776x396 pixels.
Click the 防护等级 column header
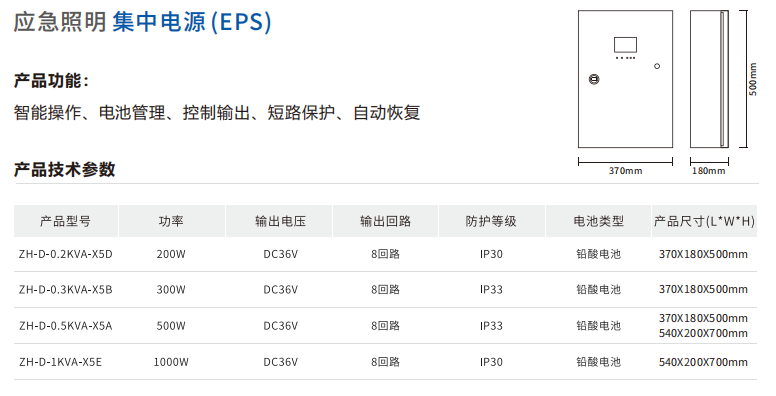pyautogui.click(x=491, y=221)
